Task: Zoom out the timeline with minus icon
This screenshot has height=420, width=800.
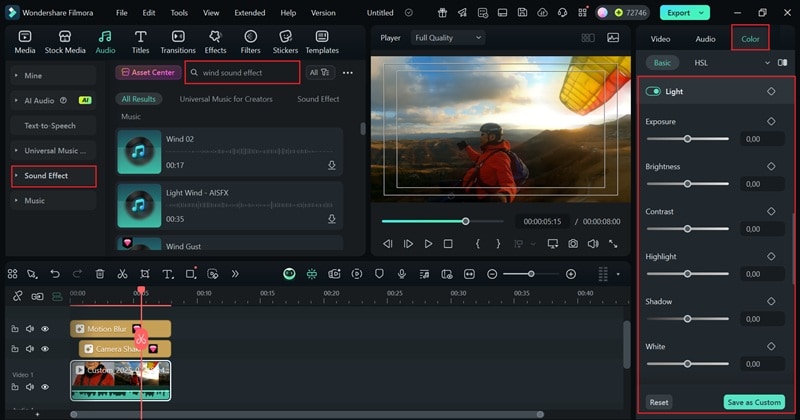Action: coord(492,274)
